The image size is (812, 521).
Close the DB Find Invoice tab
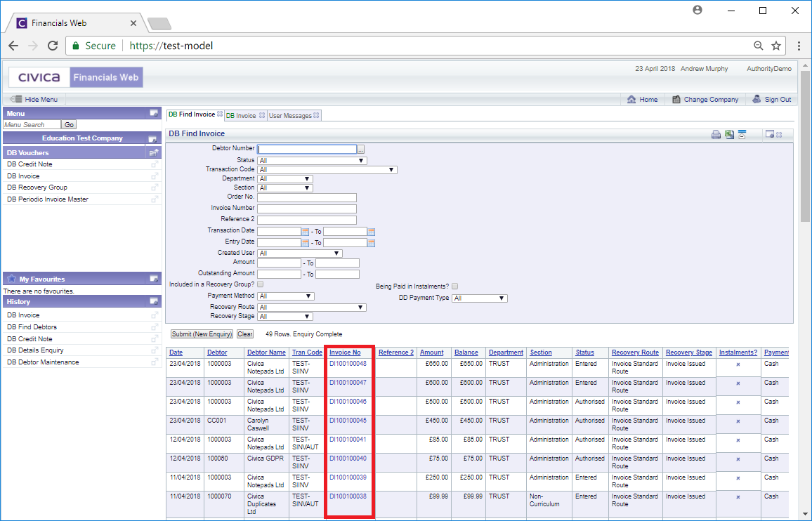click(220, 114)
